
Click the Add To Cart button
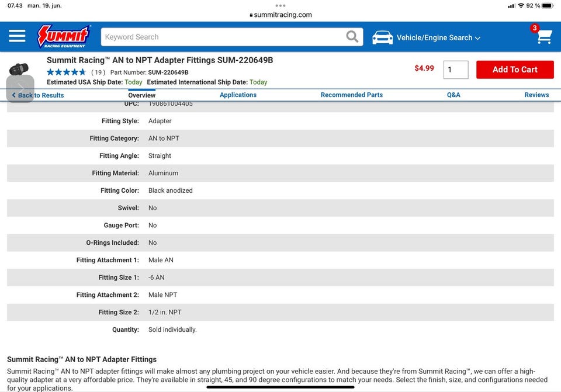[515, 70]
